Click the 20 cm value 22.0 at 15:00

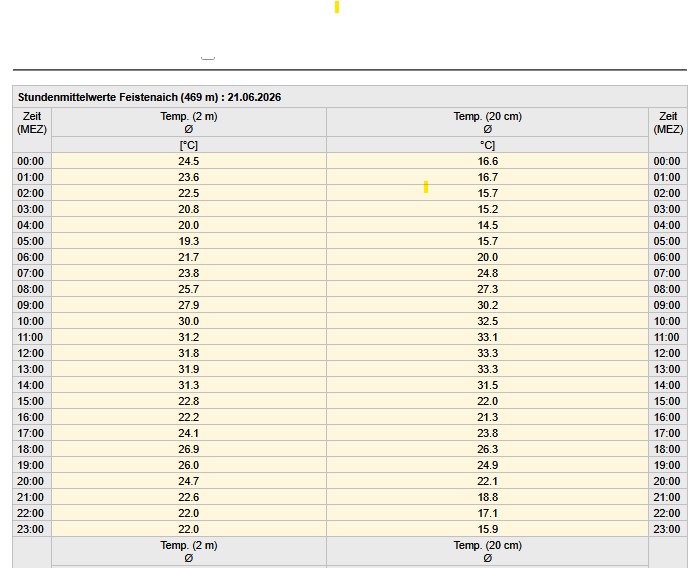pos(487,401)
